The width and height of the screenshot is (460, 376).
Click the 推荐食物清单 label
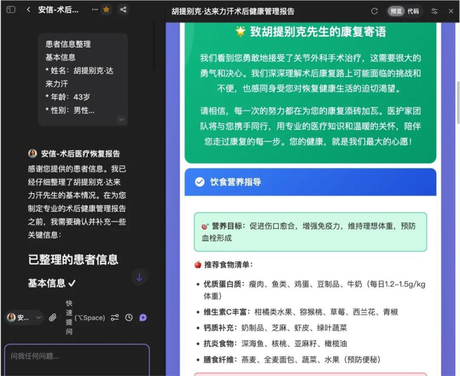tap(224, 265)
